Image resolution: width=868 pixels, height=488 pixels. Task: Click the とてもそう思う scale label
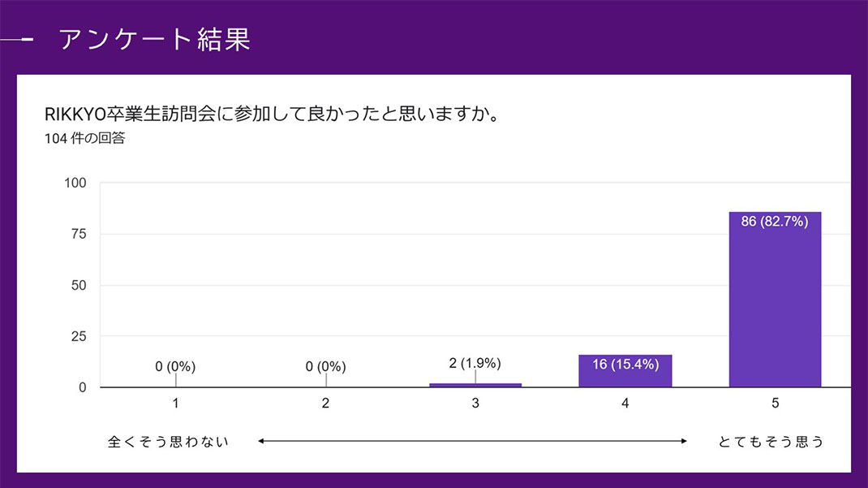pyautogui.click(x=771, y=442)
